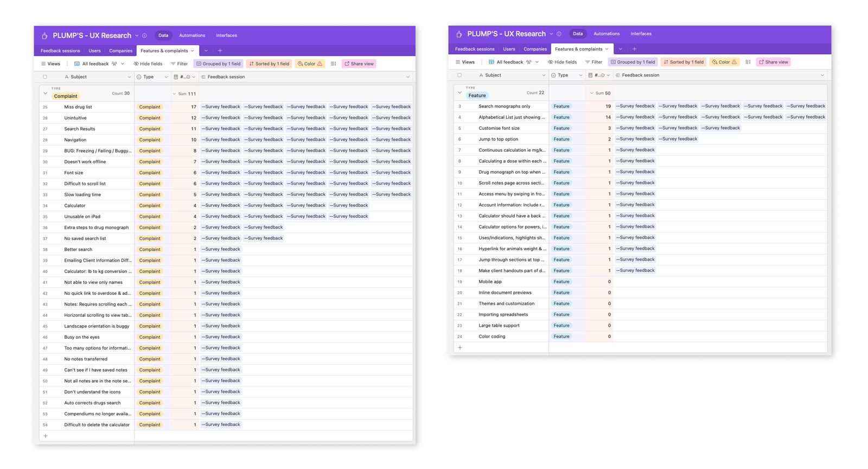Collapse the Complaint group in left window
The height and width of the screenshot is (469, 868).
click(x=45, y=93)
